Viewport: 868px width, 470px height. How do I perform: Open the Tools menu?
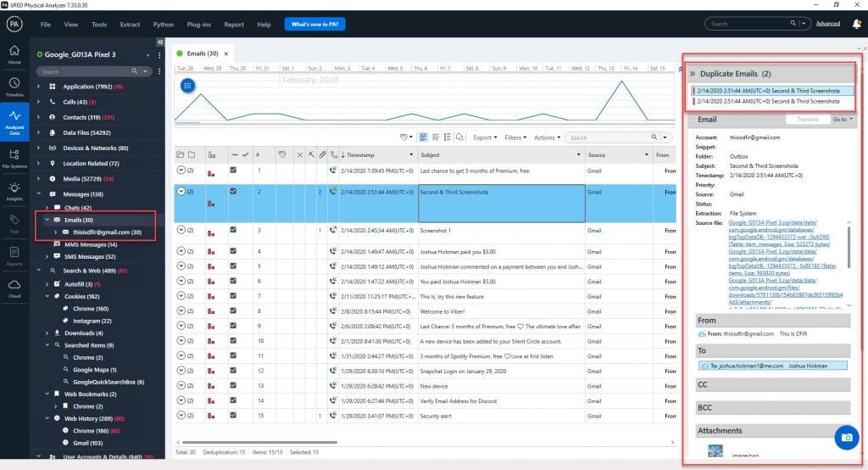pos(99,25)
